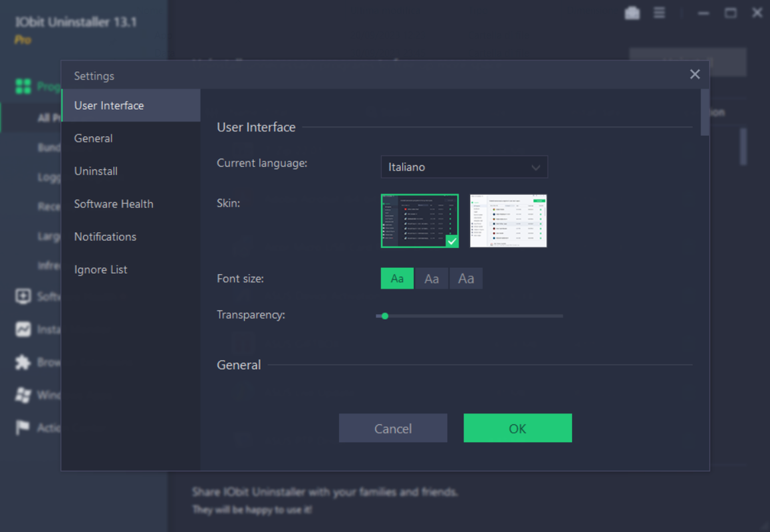Click the Cancel button
Screen dimensions: 770x532
coord(393,428)
